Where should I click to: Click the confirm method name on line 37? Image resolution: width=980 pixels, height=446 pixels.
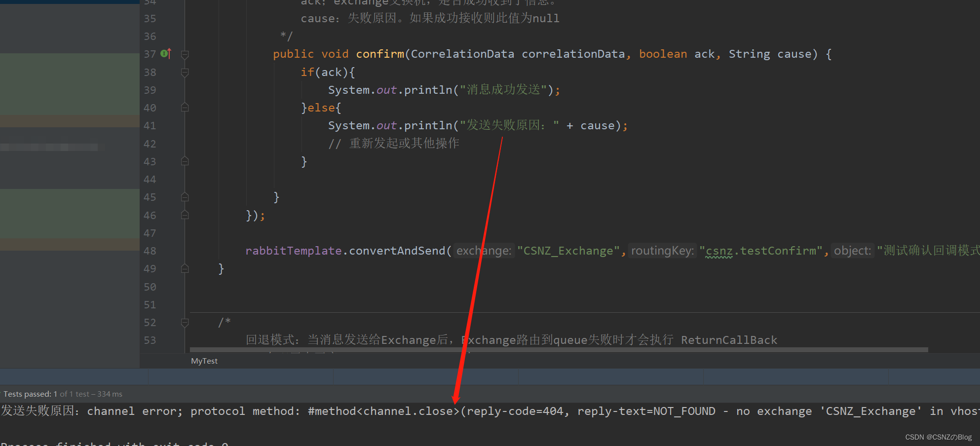click(380, 54)
